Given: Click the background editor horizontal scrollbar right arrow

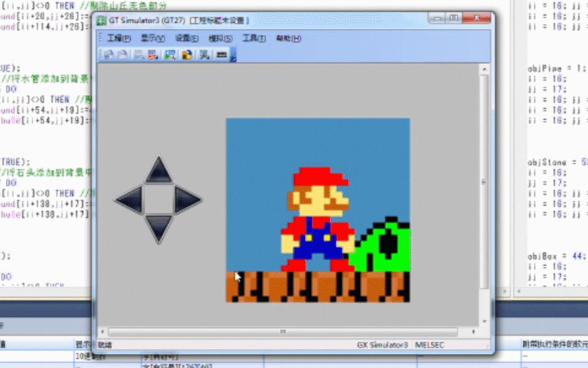Looking at the screenshot, I should tap(504, 291).
